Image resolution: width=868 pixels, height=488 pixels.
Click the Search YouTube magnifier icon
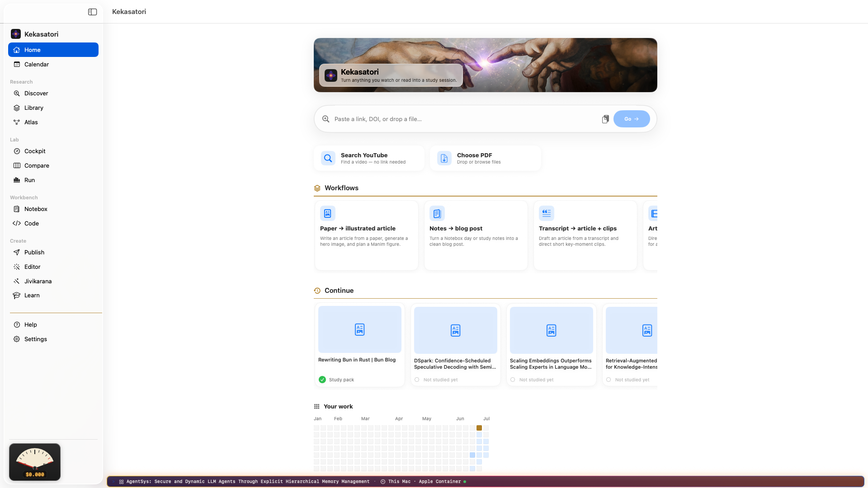pos(328,158)
